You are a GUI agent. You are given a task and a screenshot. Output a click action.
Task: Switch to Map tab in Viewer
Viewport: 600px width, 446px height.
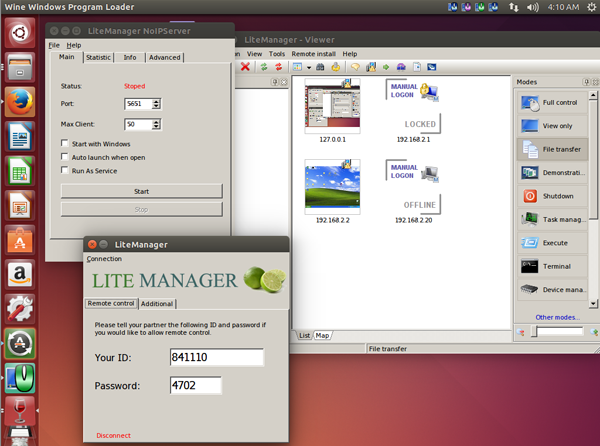tap(322, 335)
